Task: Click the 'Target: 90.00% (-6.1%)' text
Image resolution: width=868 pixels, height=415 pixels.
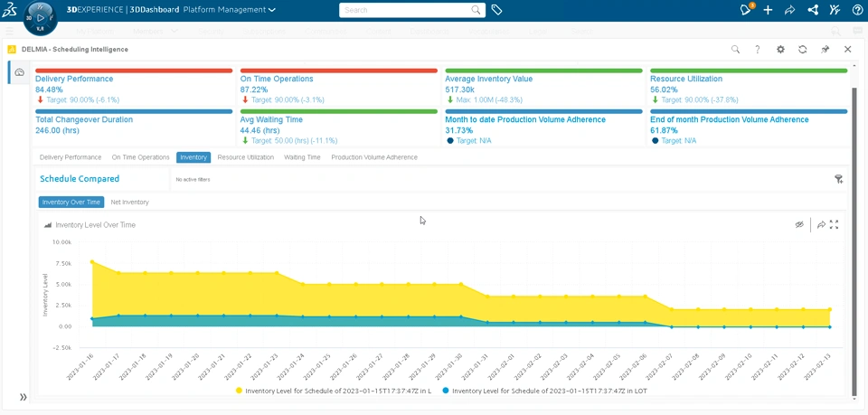Action: tap(82, 99)
